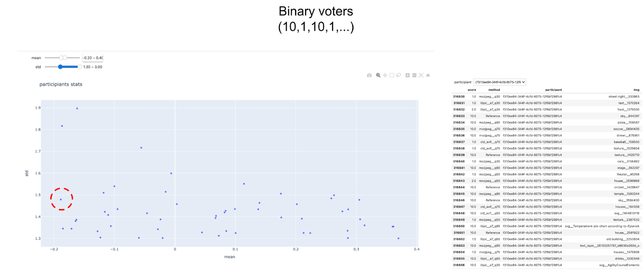This screenshot has width=644, height=274.
Task: Zoom in using the plus modebar icon
Action: 407,75
